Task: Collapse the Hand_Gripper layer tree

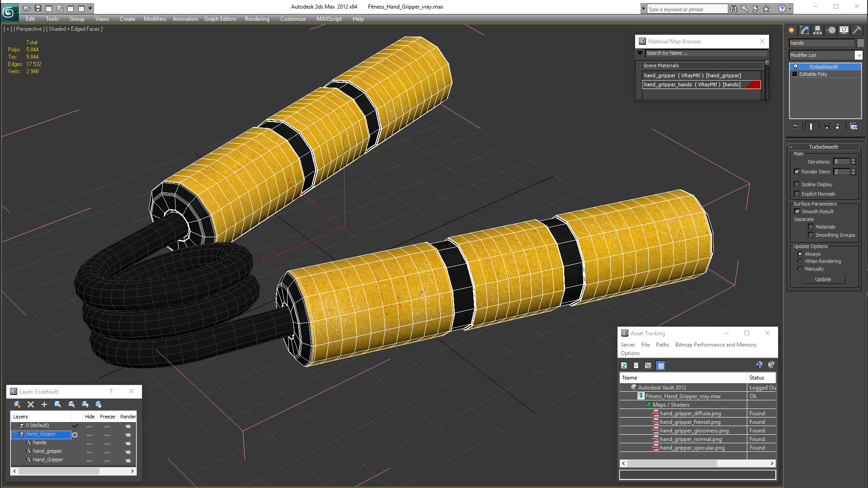Action: pyautogui.click(x=14, y=434)
